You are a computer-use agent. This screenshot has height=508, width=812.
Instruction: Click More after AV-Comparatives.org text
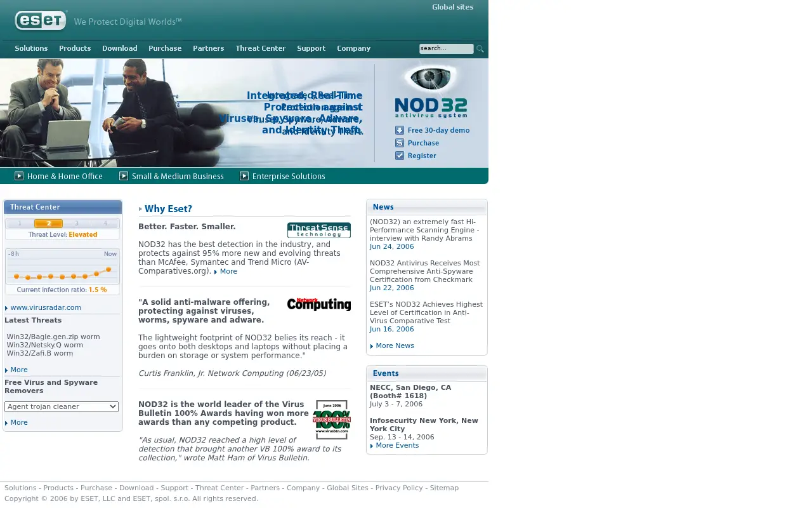pos(228,271)
